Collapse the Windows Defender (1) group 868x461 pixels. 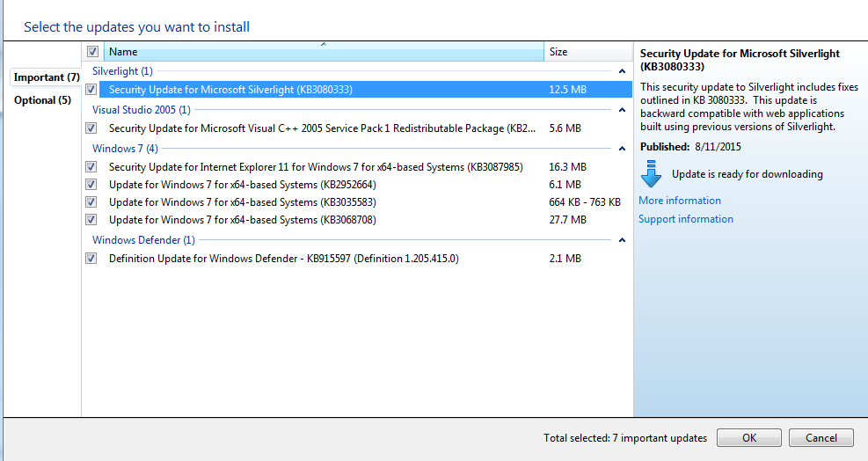(x=622, y=240)
